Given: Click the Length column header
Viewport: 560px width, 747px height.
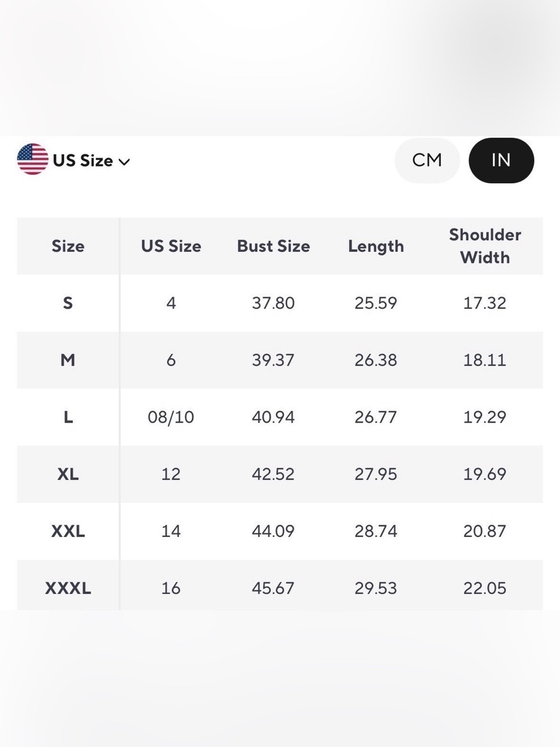Looking at the screenshot, I should pyautogui.click(x=376, y=246).
